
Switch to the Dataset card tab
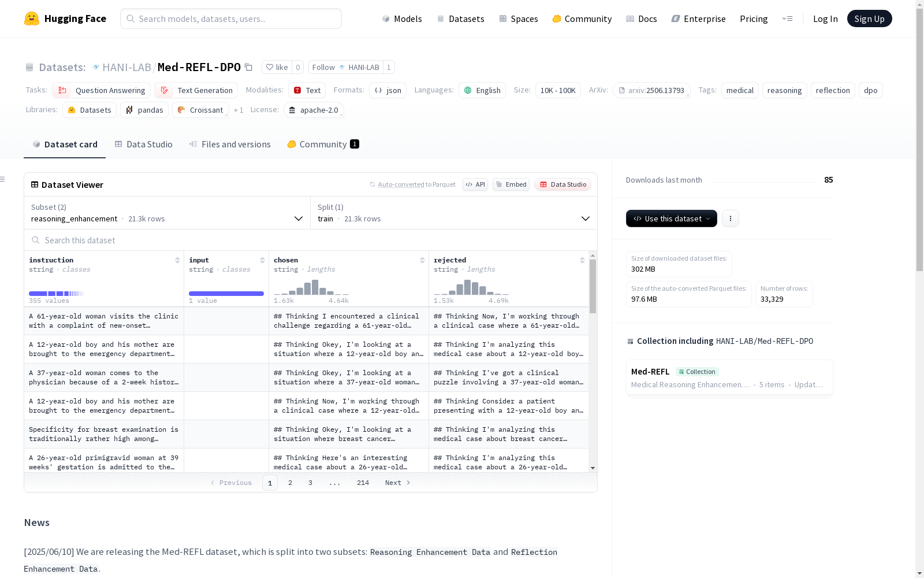point(65,144)
